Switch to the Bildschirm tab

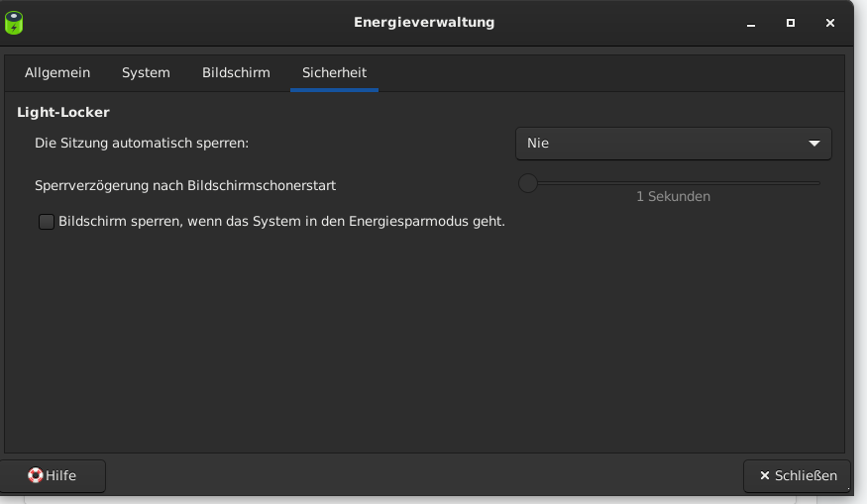tap(236, 73)
